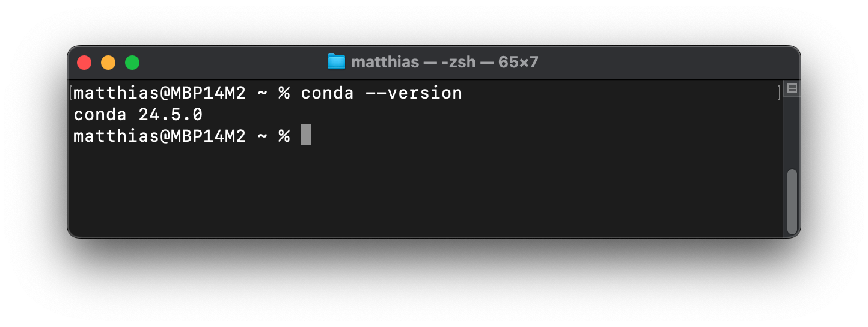Image resolution: width=868 pixels, height=327 pixels.
Task: Click the right bracket mark ending first line
Action: 779,93
